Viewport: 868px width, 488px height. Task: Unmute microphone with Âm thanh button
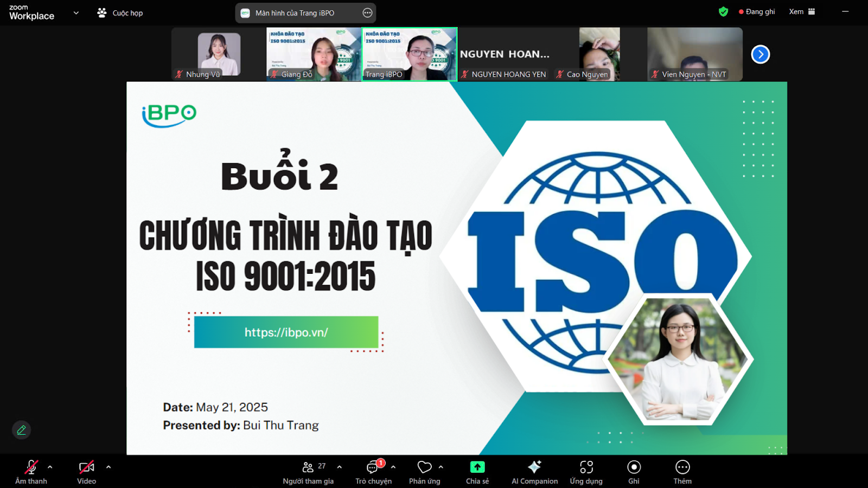pos(31,467)
